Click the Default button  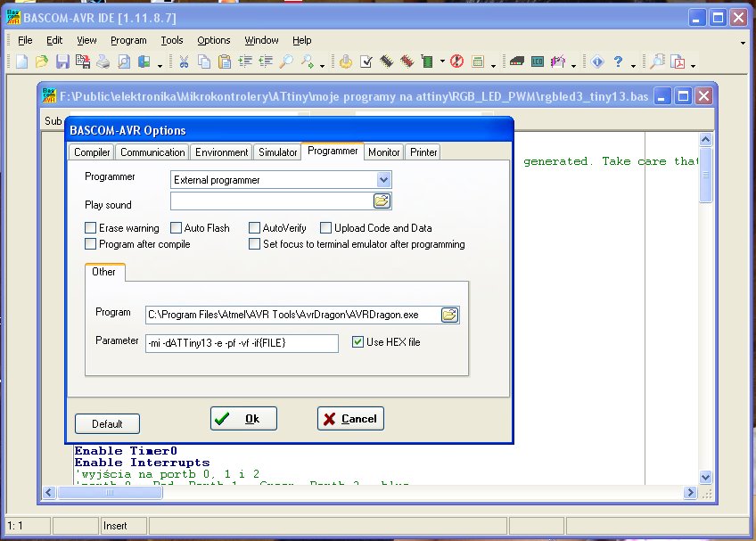pyautogui.click(x=107, y=424)
